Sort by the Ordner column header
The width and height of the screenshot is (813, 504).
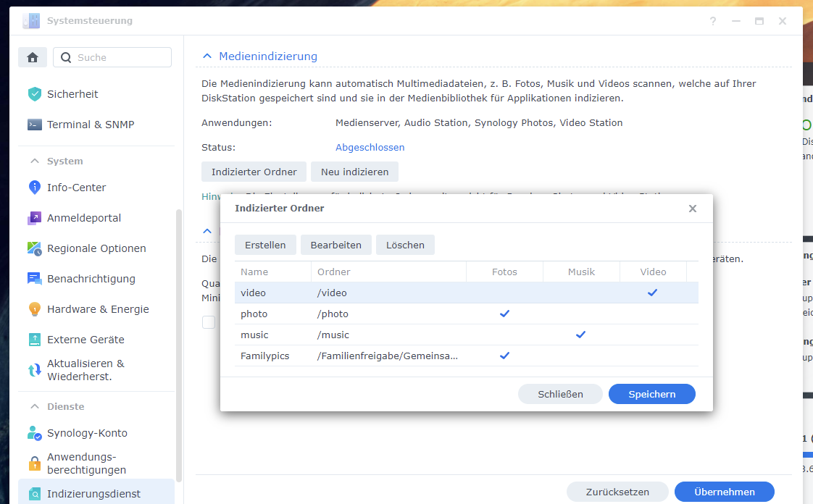point(388,272)
